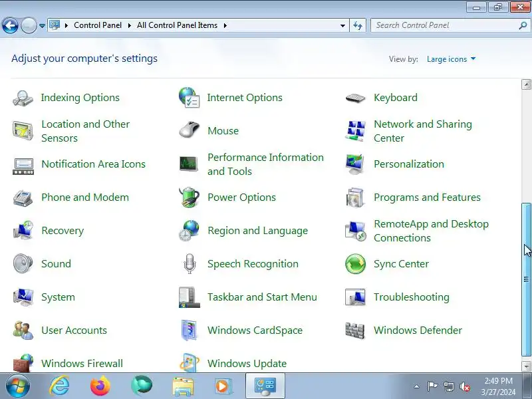Click the Search Control Panel field
Viewport: 532px width, 399px height.
tap(445, 25)
